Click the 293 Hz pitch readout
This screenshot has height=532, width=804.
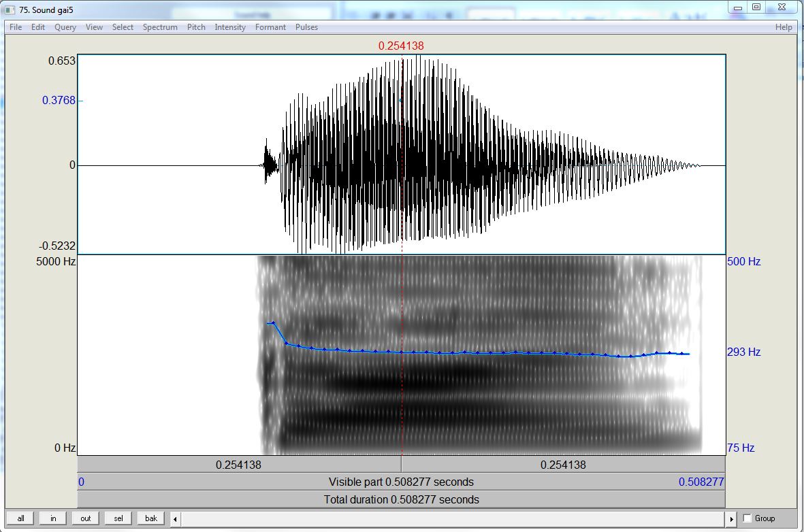743,352
